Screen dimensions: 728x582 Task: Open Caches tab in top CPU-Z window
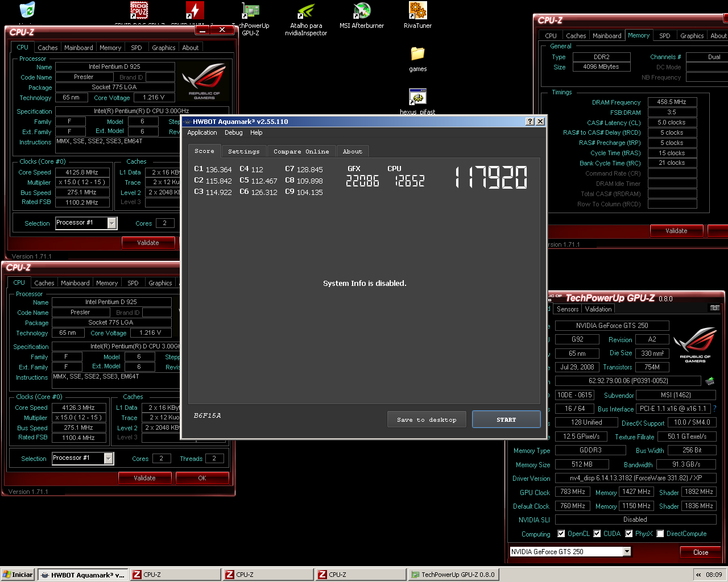[x=48, y=48]
